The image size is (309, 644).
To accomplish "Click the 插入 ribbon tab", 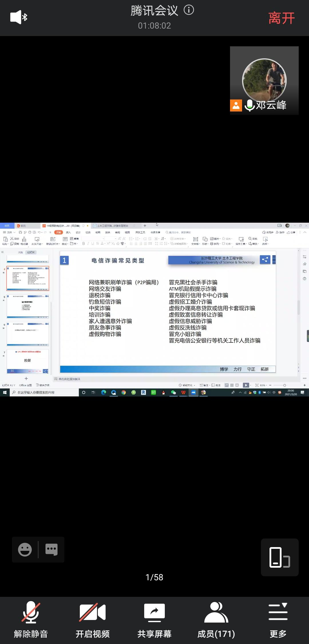I will pyautogui.click(x=68, y=232).
